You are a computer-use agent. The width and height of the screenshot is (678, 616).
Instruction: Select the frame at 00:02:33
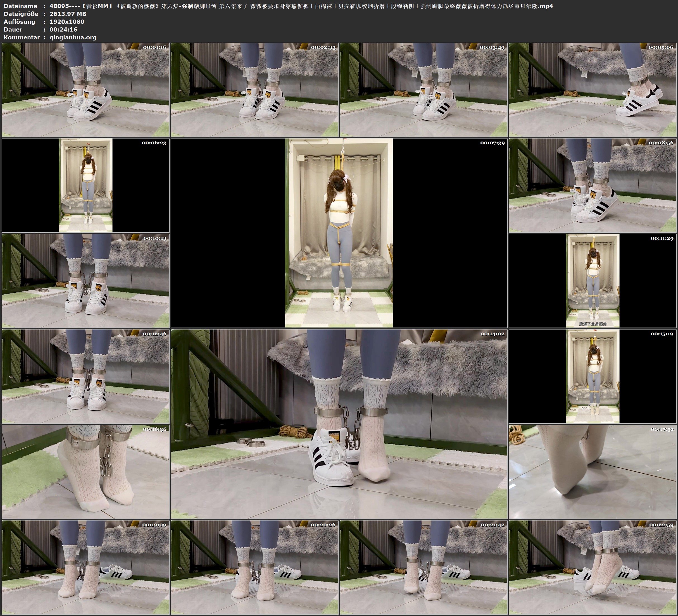pyautogui.click(x=254, y=90)
